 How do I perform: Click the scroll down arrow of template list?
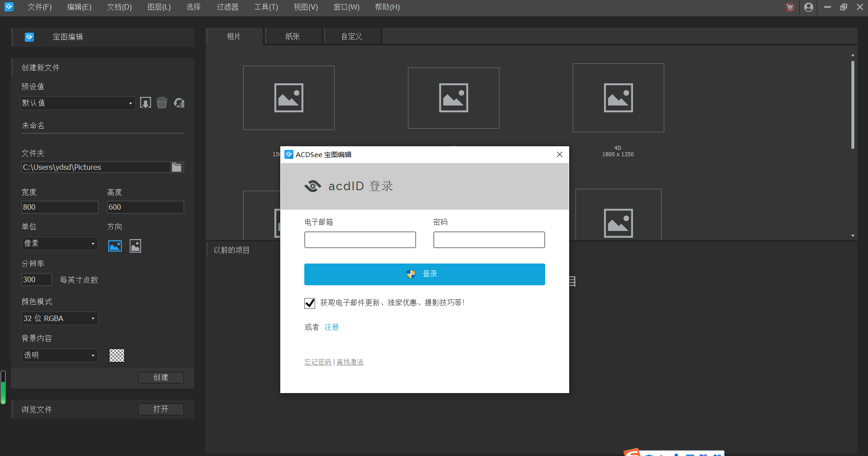(853, 236)
